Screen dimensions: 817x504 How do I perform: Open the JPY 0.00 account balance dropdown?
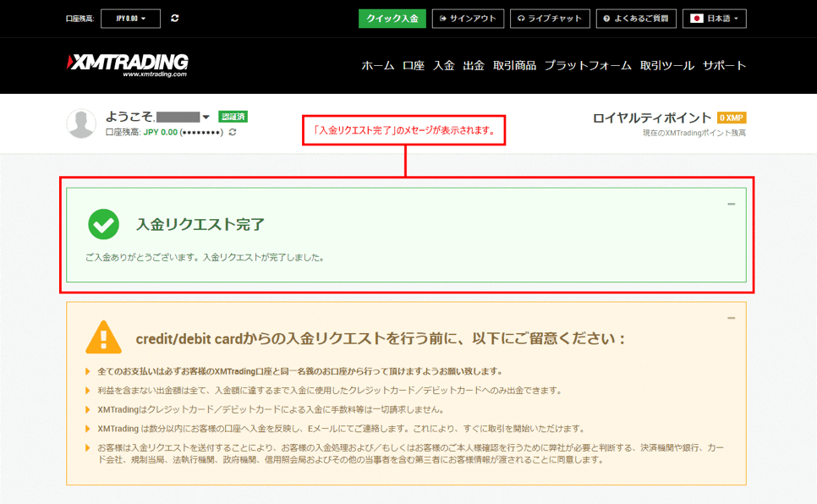[130, 18]
